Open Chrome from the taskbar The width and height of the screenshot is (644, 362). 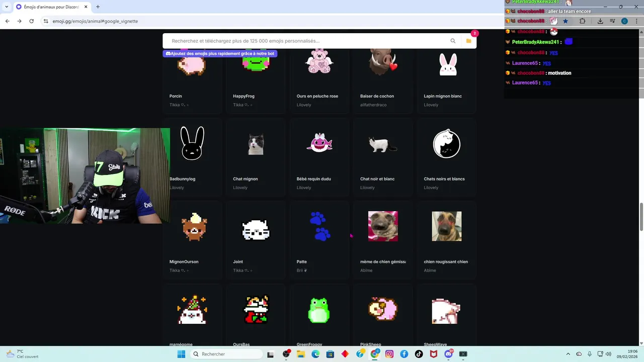pyautogui.click(x=375, y=354)
